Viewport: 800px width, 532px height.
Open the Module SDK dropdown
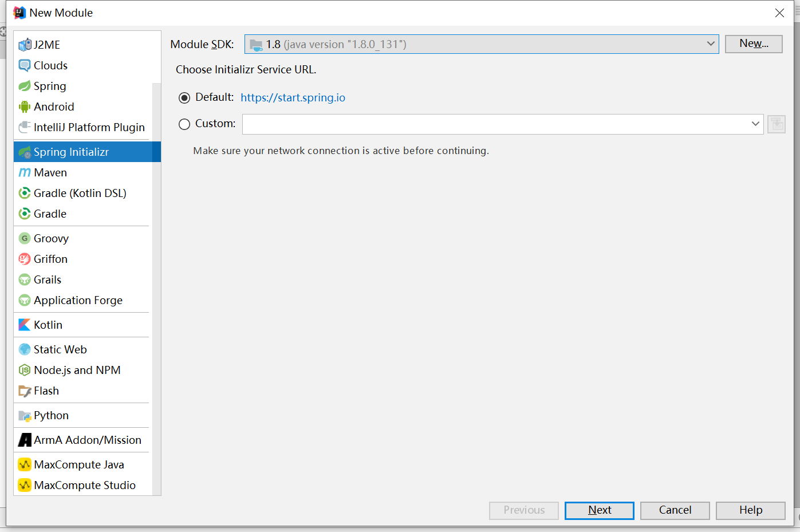[x=482, y=44]
